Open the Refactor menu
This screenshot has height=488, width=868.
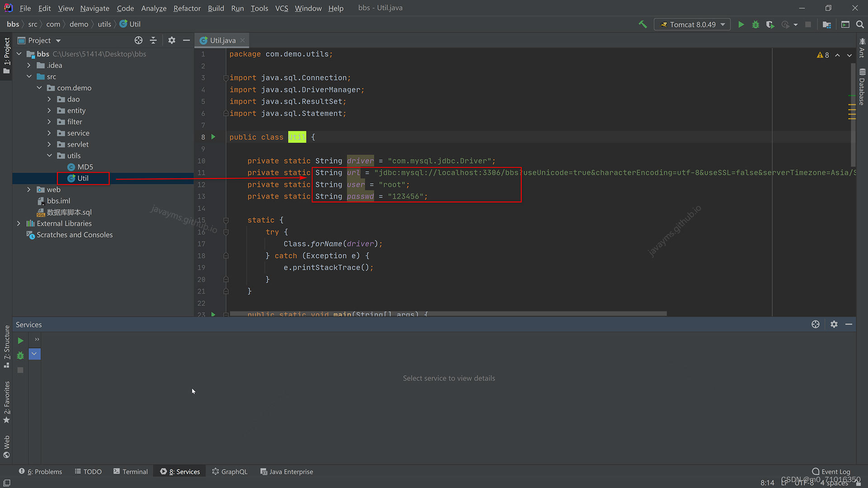[x=187, y=8]
